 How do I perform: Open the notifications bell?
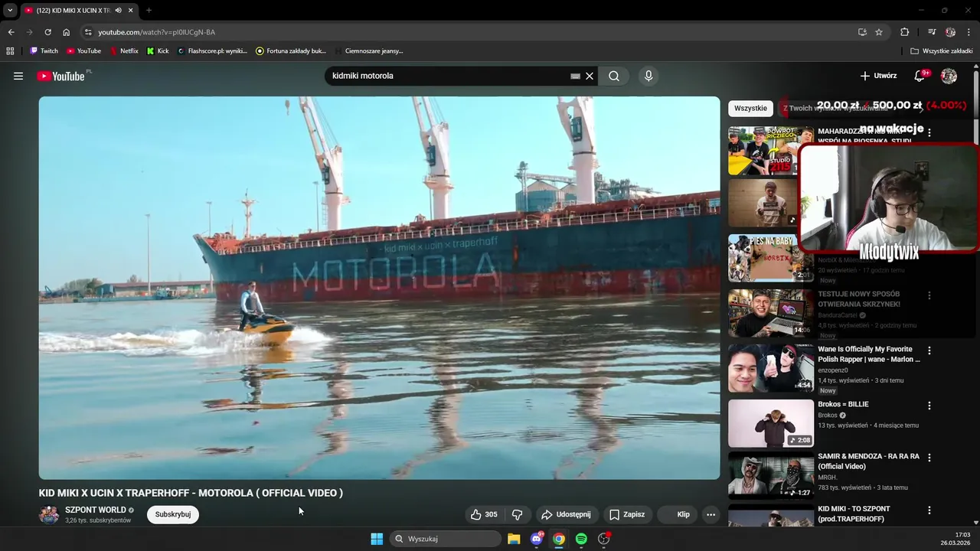click(x=920, y=76)
